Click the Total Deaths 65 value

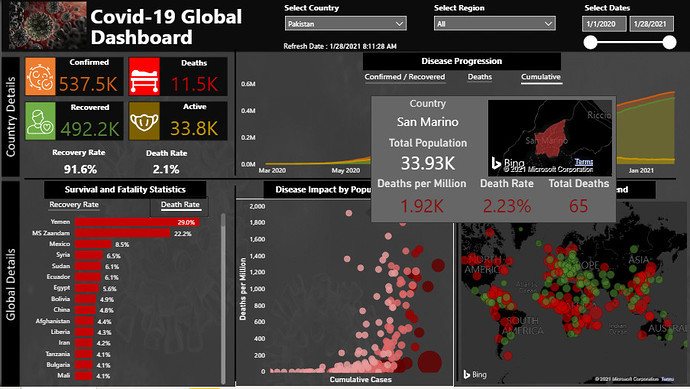pos(579,206)
